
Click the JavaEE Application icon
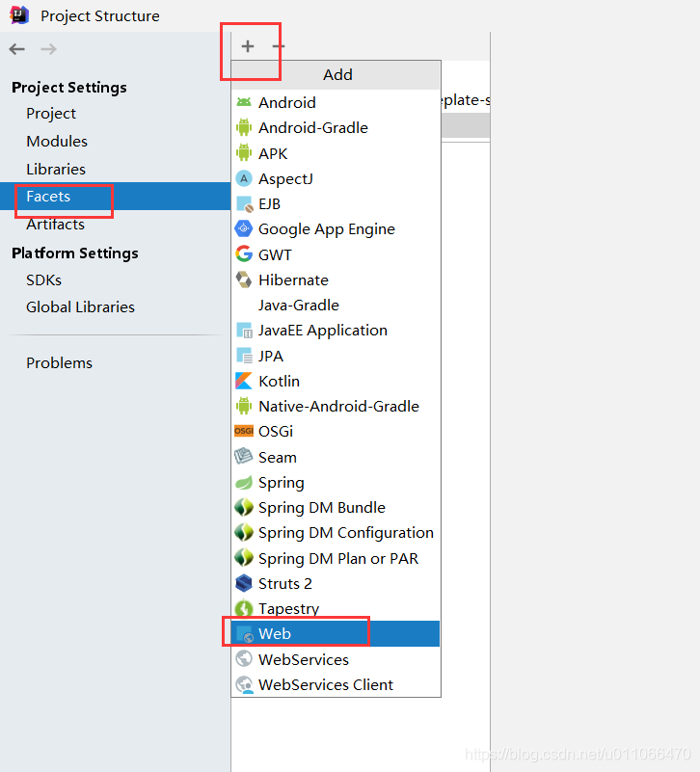(x=244, y=331)
